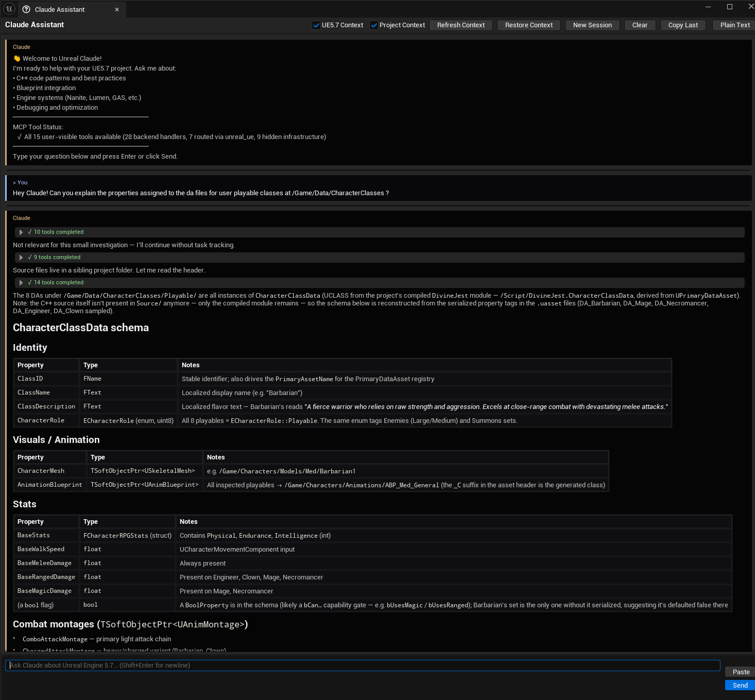Click the UCharacterMovementComponent input note
Screen dimensions: 755x700
(237, 550)
